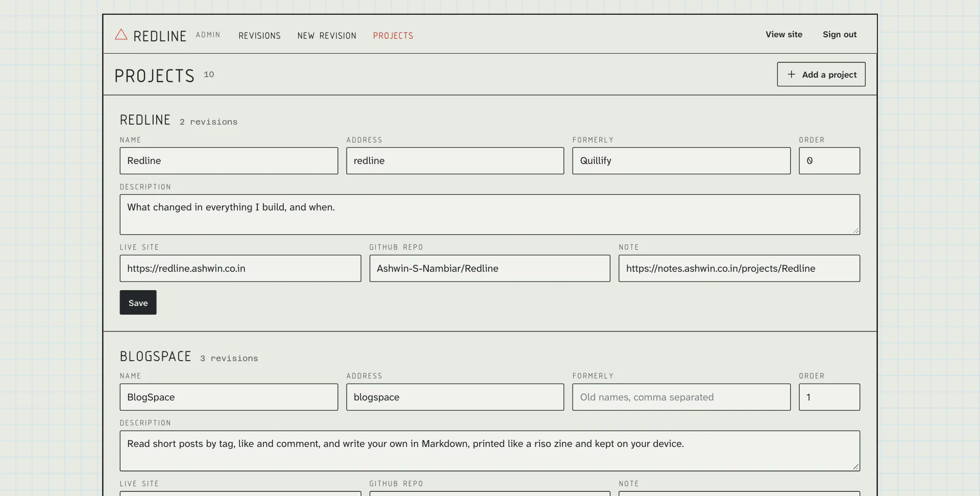Focus the Redline Name field
This screenshot has width=980, height=496.
pyautogui.click(x=229, y=160)
